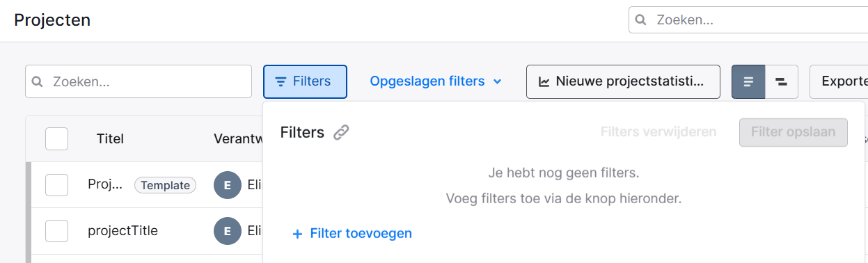The image size is (868, 263).
Task: Switch to list view icon
Action: tap(748, 82)
